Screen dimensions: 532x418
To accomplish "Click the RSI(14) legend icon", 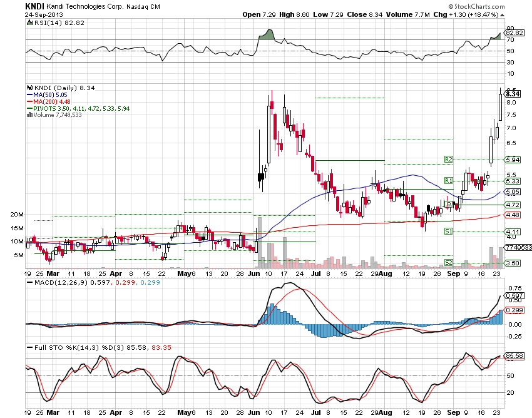I will [x=30, y=23].
